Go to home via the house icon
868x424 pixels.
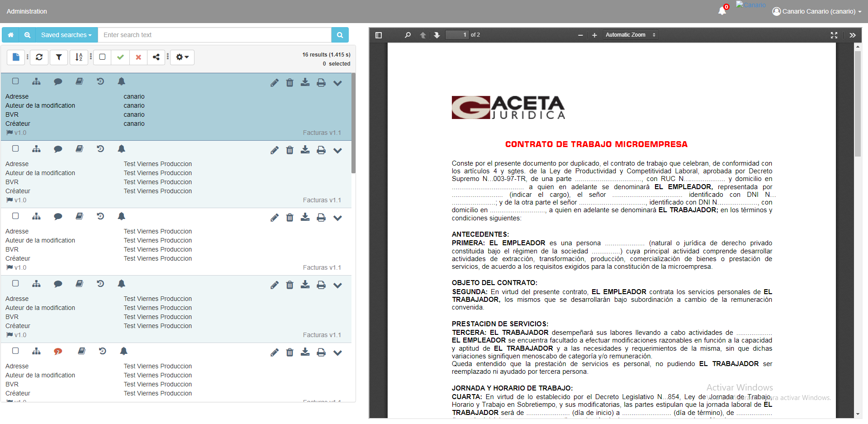click(x=11, y=35)
